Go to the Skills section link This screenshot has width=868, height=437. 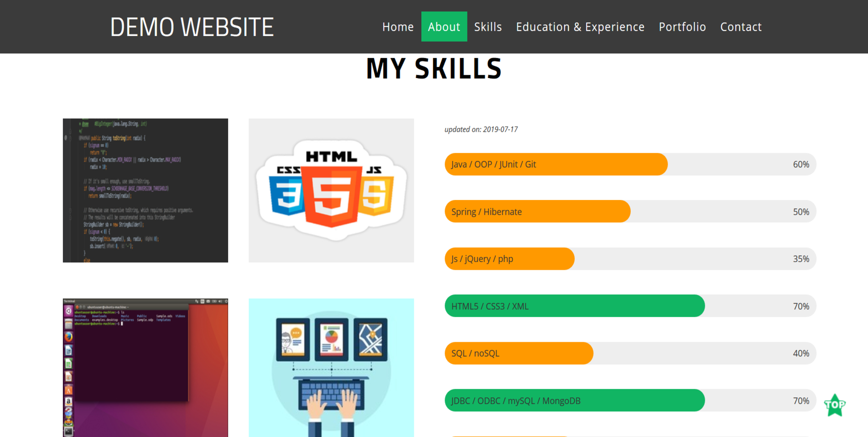(x=488, y=27)
